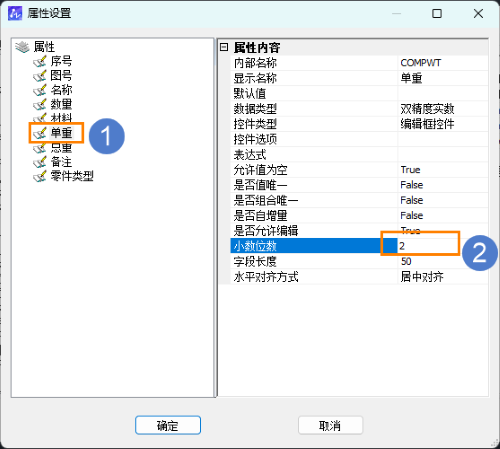Select the 允许值为空 property row label
The image size is (500, 449).
(x=261, y=170)
